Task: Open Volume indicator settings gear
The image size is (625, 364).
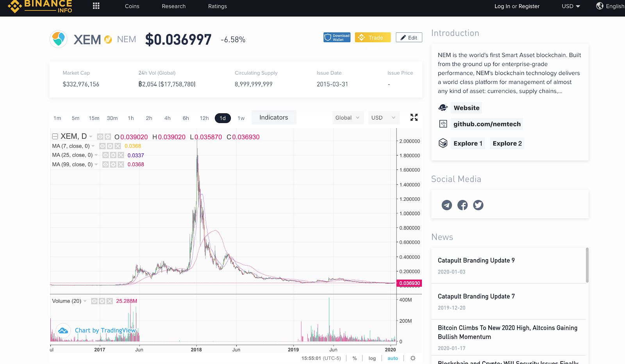Action: tap(102, 301)
